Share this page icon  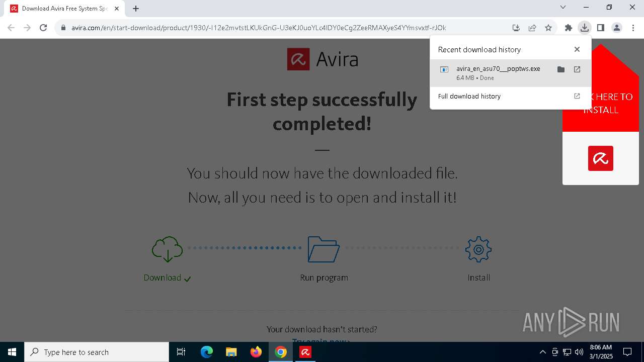pos(532,28)
